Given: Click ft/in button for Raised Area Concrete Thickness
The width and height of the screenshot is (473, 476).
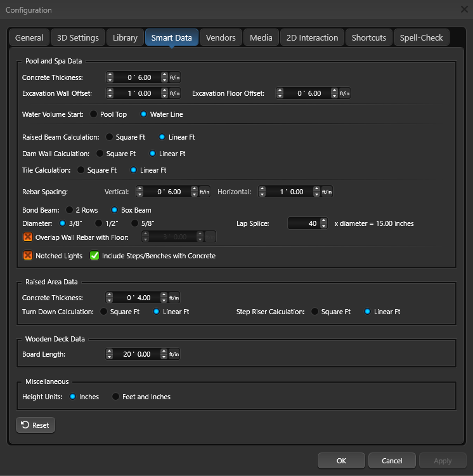Looking at the screenshot, I should pyautogui.click(x=174, y=298).
